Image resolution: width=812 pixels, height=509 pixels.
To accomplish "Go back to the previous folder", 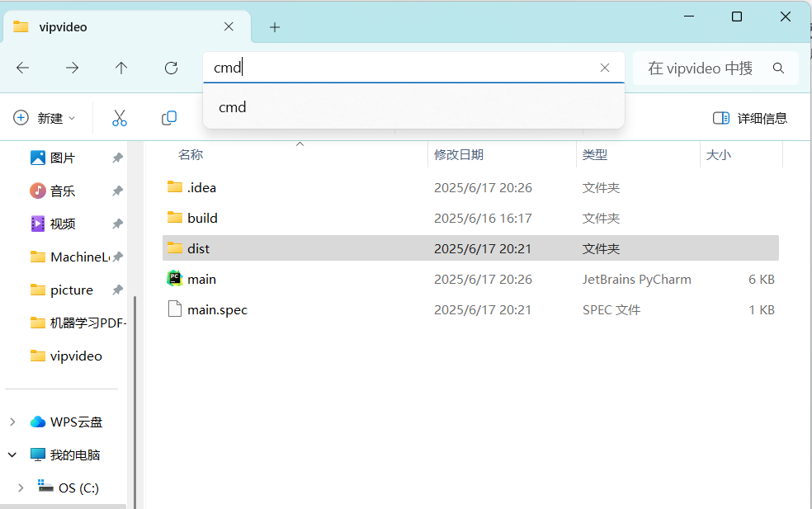I will click(22, 68).
